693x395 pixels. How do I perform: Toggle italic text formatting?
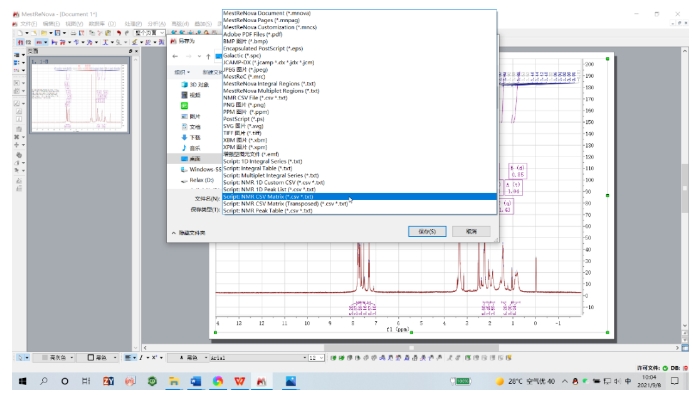(141, 358)
